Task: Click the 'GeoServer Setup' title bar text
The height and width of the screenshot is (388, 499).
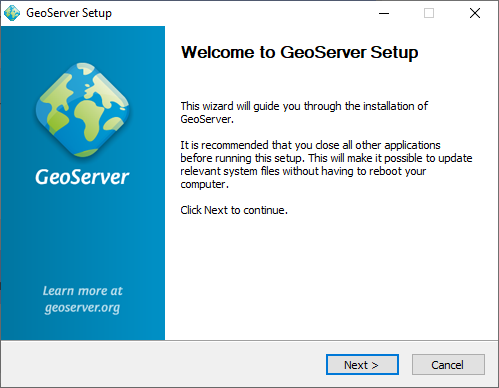Action: 69,13
